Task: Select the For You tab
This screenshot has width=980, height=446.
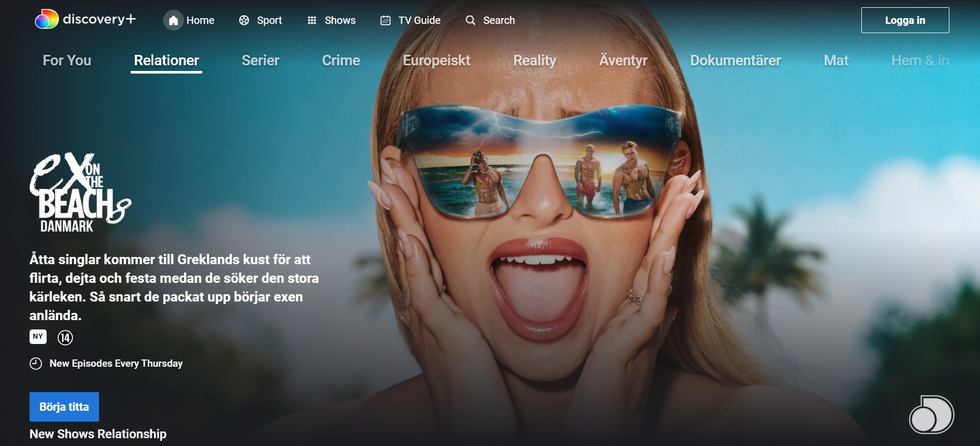Action: click(67, 61)
